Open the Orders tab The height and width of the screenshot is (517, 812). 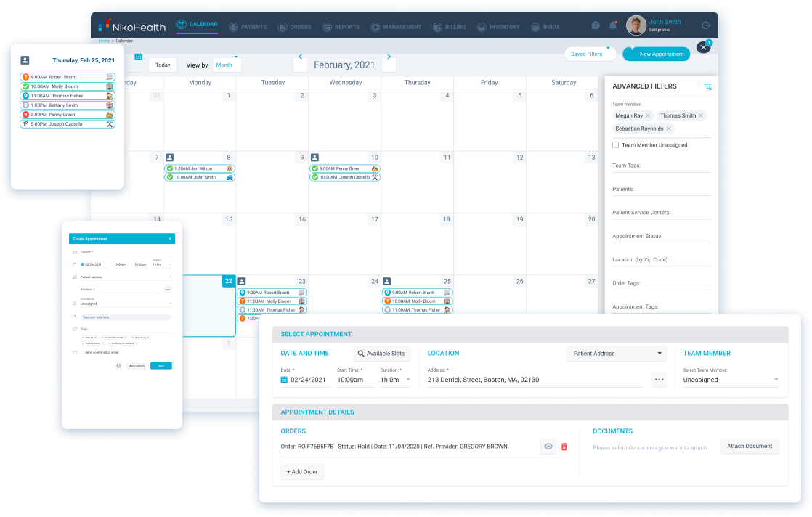(x=294, y=27)
